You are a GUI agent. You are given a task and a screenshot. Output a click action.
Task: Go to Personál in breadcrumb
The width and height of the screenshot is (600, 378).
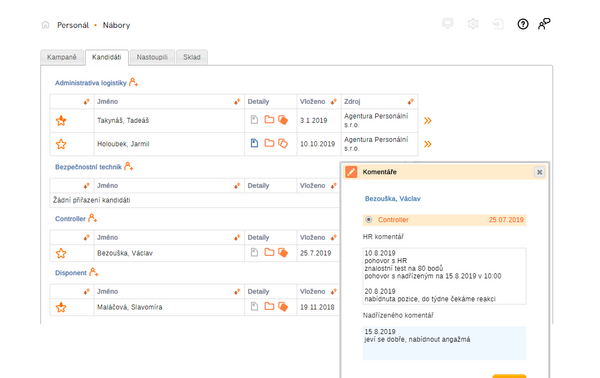tap(73, 25)
